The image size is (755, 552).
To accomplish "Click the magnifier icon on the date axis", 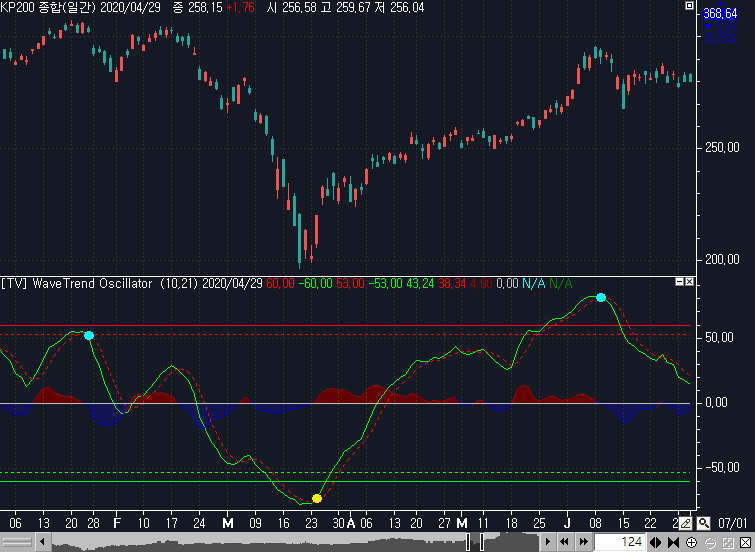I will click(704, 523).
